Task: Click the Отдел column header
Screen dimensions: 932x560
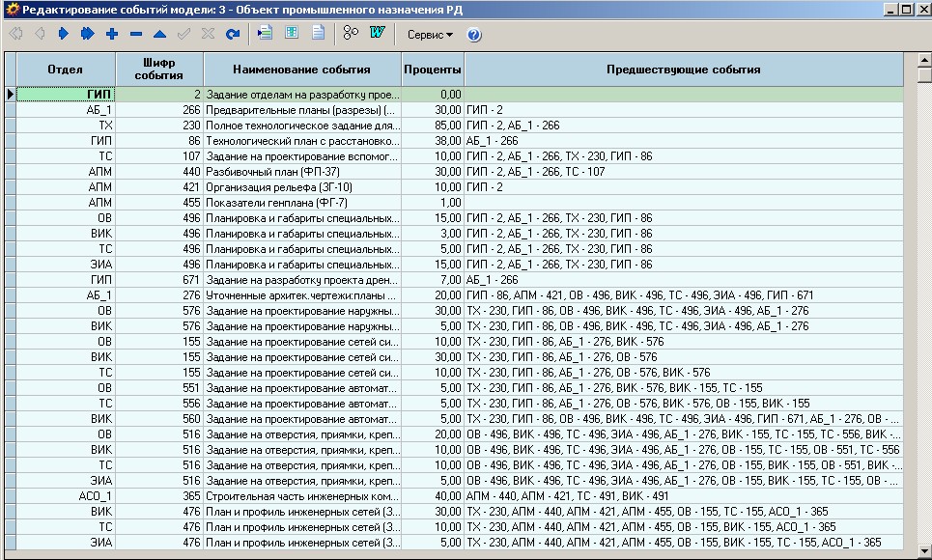Action: coord(66,70)
